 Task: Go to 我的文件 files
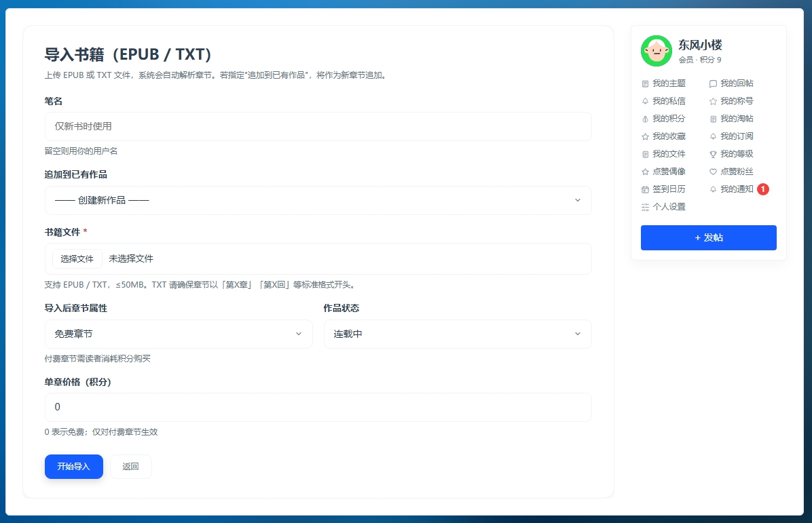click(x=669, y=153)
